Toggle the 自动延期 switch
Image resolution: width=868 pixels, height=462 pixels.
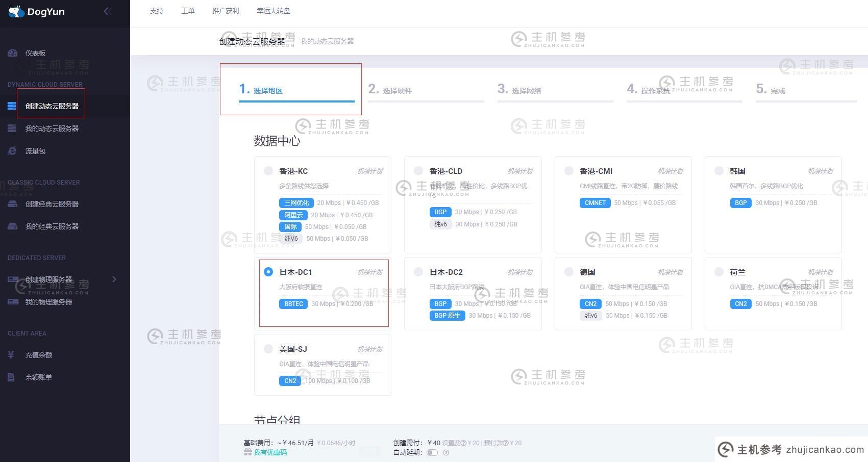[432, 452]
